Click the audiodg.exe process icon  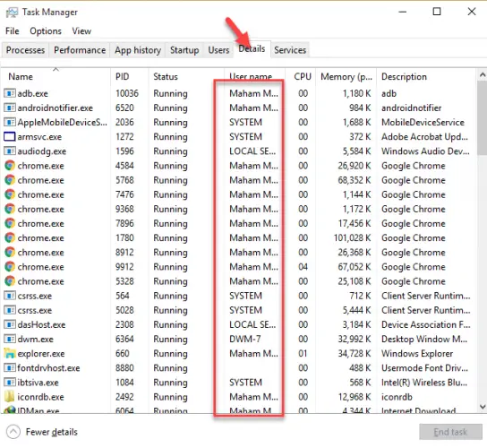click(x=10, y=151)
